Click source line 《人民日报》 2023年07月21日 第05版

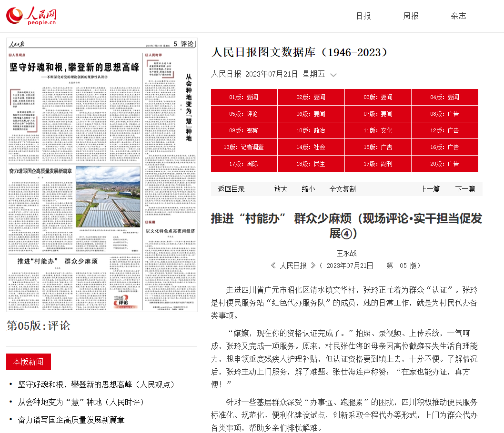pyautogui.click(x=346, y=266)
